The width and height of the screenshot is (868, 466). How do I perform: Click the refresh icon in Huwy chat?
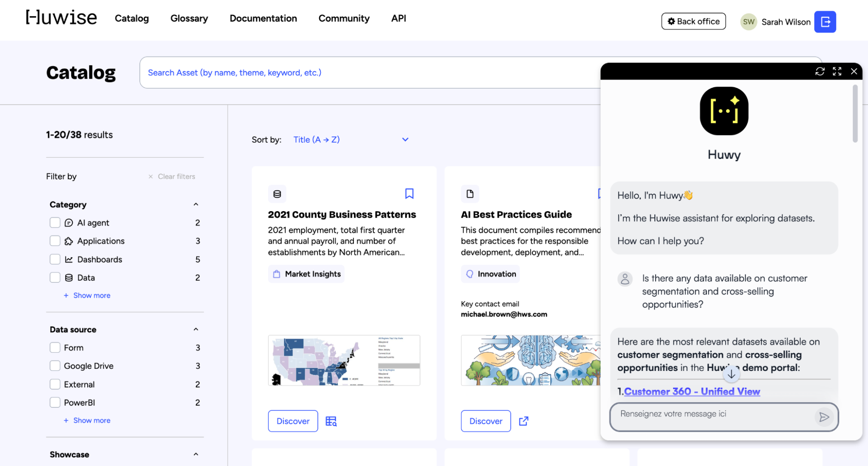(820, 72)
